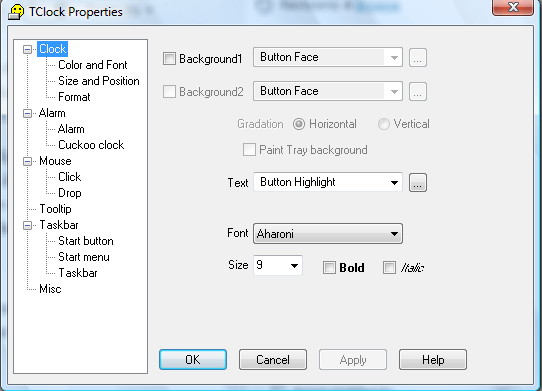This screenshot has height=391, width=542.
Task: Open the Font dropdown showing Aharoni
Action: (x=328, y=234)
